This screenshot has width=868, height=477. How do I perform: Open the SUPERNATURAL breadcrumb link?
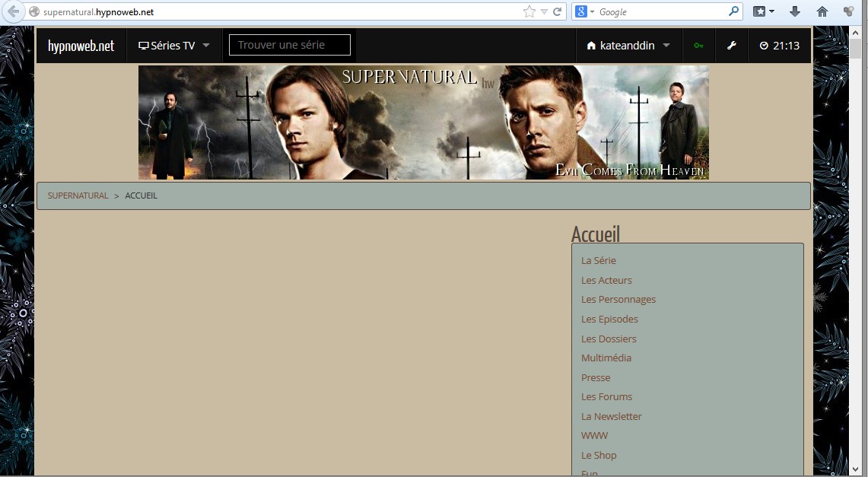tap(78, 196)
